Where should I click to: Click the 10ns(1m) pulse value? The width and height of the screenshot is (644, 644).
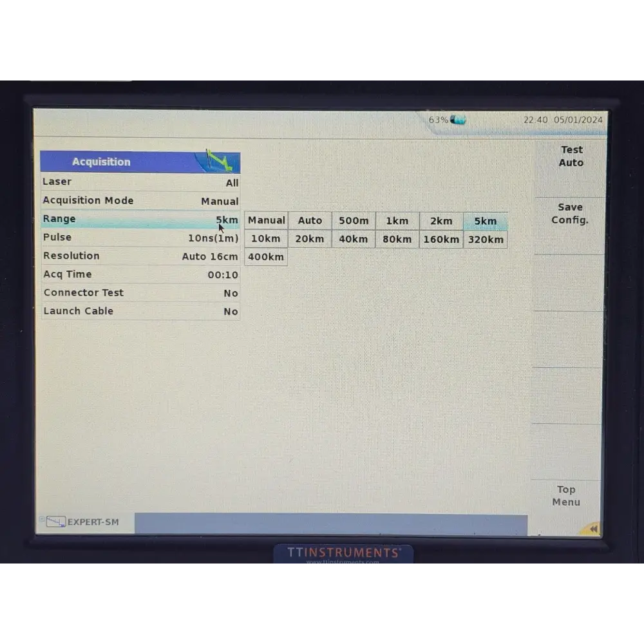pos(213,238)
